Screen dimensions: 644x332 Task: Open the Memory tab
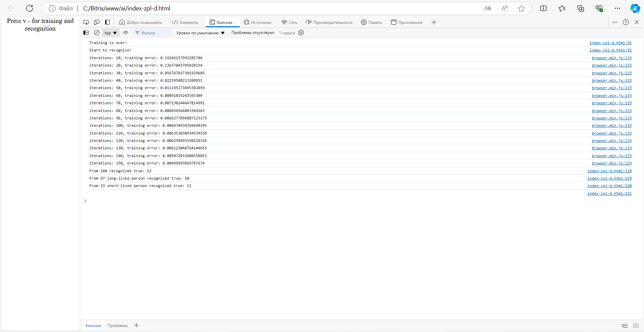[372, 23]
